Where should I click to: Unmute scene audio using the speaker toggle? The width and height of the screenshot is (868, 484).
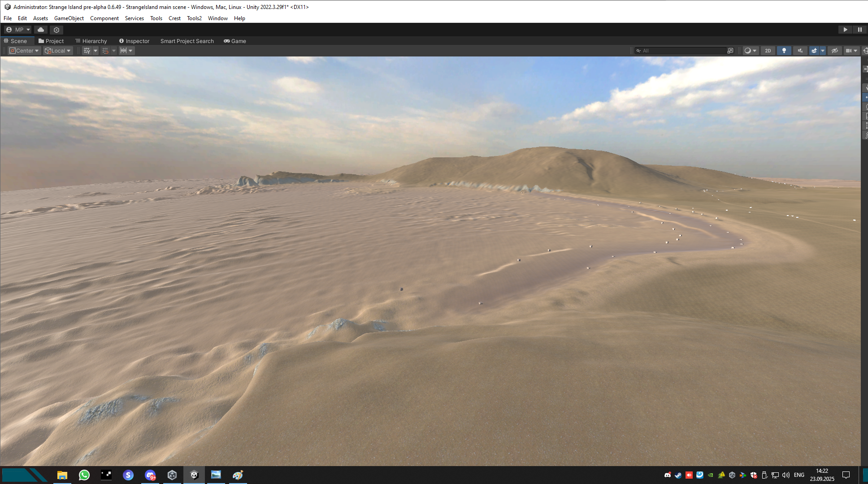pyautogui.click(x=801, y=50)
